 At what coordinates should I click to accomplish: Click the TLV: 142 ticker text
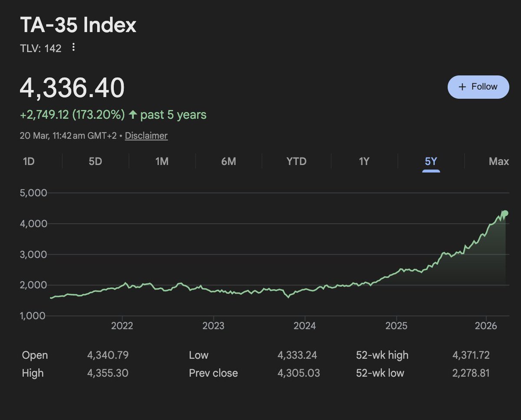41,48
